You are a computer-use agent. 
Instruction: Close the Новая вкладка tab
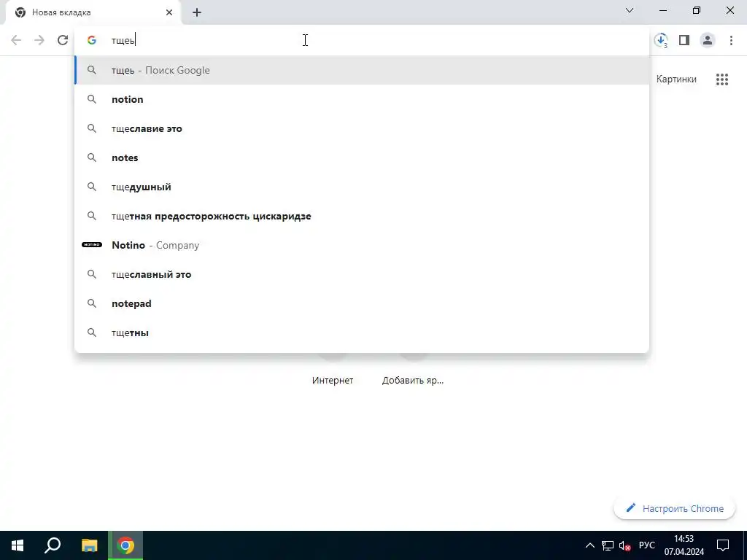pyautogui.click(x=169, y=12)
